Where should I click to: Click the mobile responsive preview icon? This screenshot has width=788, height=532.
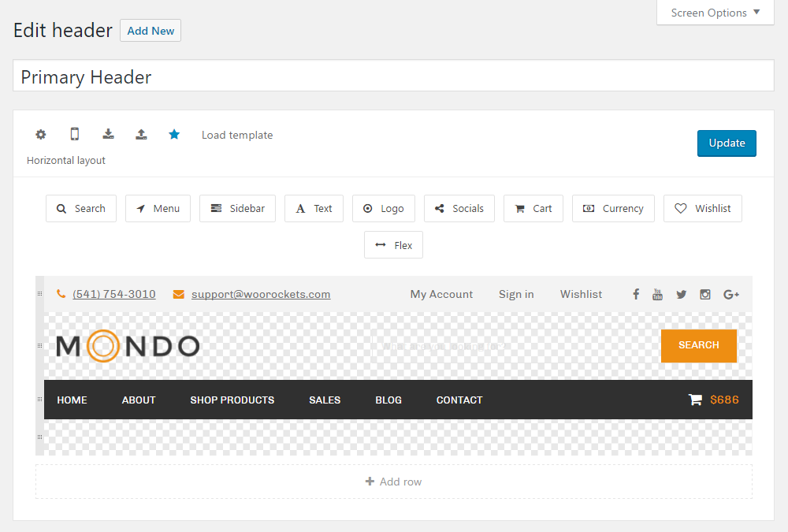[74, 134]
